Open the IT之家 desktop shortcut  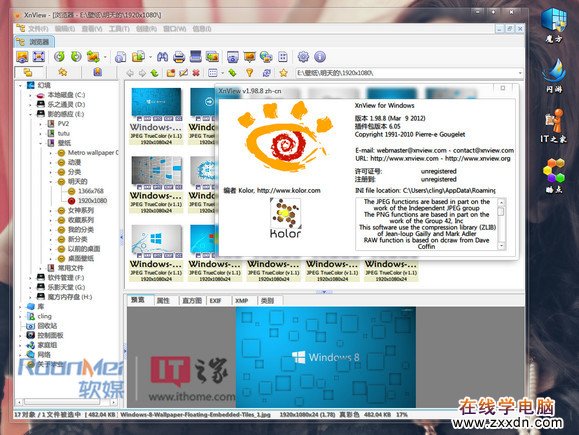tap(554, 126)
